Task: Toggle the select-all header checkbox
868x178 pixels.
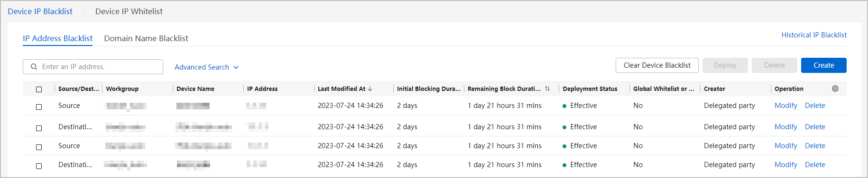Action: click(x=39, y=89)
